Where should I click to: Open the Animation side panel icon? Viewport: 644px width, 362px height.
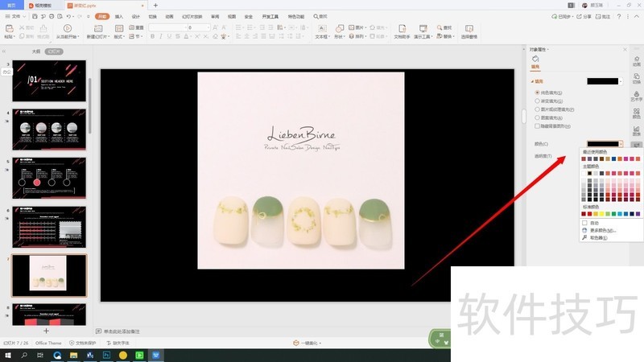(x=636, y=61)
